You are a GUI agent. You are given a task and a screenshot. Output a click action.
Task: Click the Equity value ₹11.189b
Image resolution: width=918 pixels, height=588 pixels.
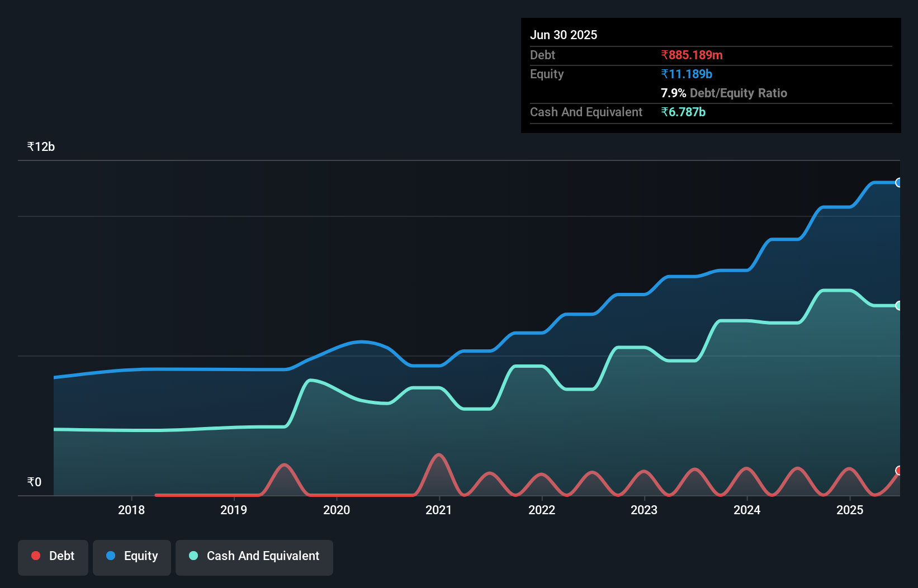[687, 74]
